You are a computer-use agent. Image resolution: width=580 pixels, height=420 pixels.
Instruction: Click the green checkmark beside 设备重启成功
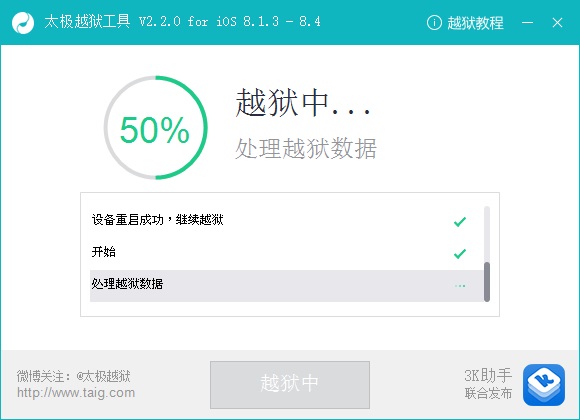point(460,221)
